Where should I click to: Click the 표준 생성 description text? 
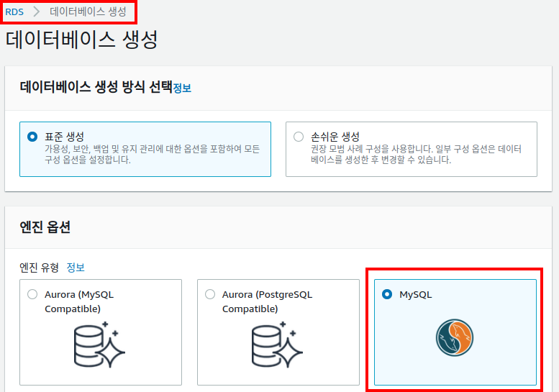click(x=153, y=154)
